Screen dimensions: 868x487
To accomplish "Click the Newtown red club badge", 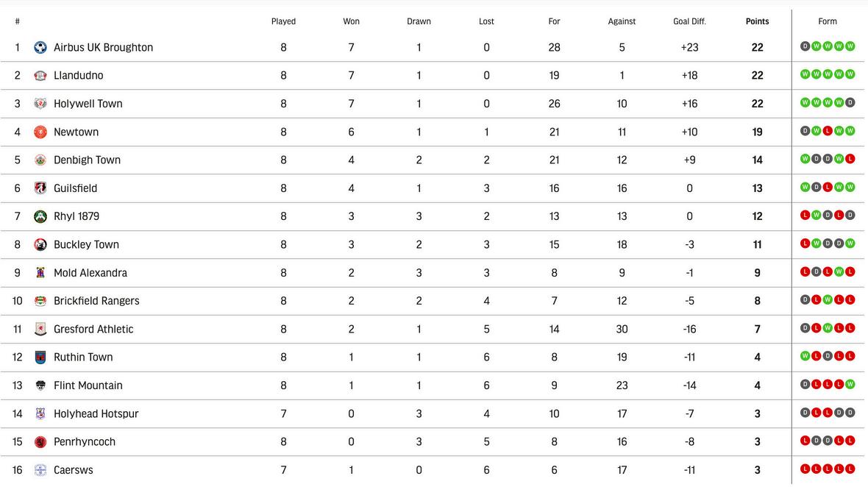I will point(40,132).
